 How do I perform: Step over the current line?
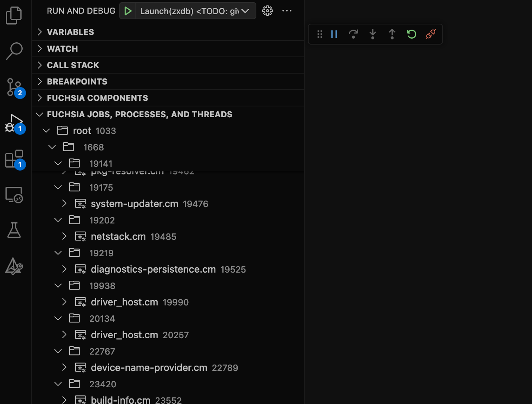coord(353,34)
